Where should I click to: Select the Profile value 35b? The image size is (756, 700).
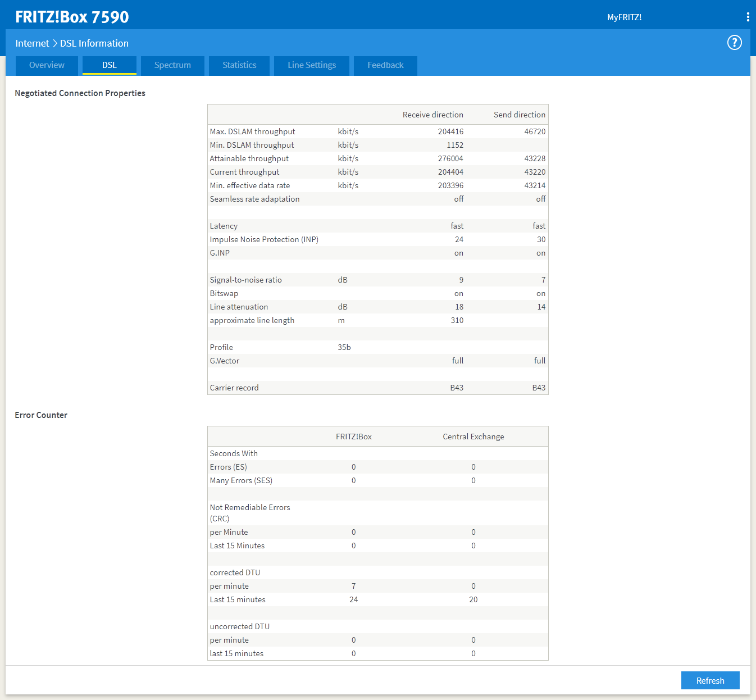click(x=344, y=347)
